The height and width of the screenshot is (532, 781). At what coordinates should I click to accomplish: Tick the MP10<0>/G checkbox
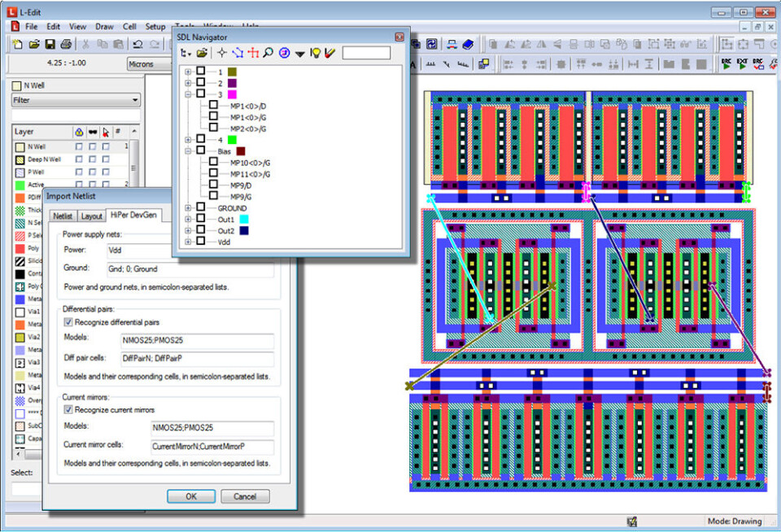click(x=213, y=161)
